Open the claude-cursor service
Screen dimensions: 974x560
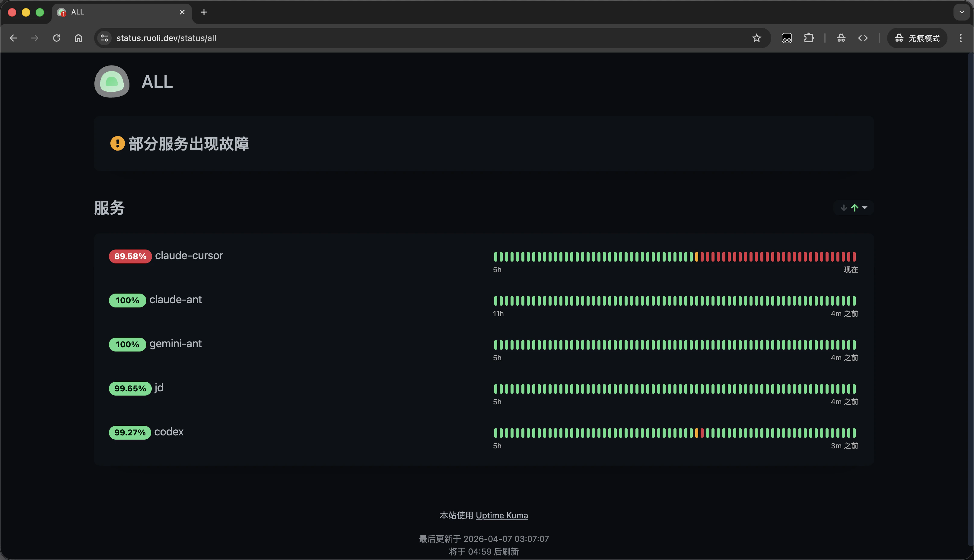(x=189, y=256)
